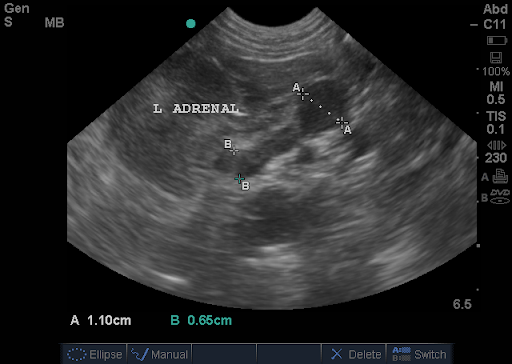The width and height of the screenshot is (512, 364).
Task: Click the printer icon beside A
Action: pyautogui.click(x=500, y=176)
